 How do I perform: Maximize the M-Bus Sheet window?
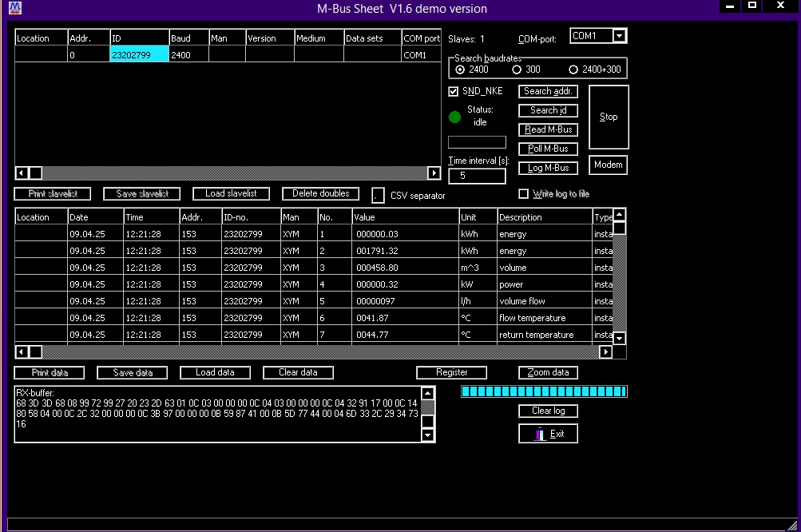(752, 6)
